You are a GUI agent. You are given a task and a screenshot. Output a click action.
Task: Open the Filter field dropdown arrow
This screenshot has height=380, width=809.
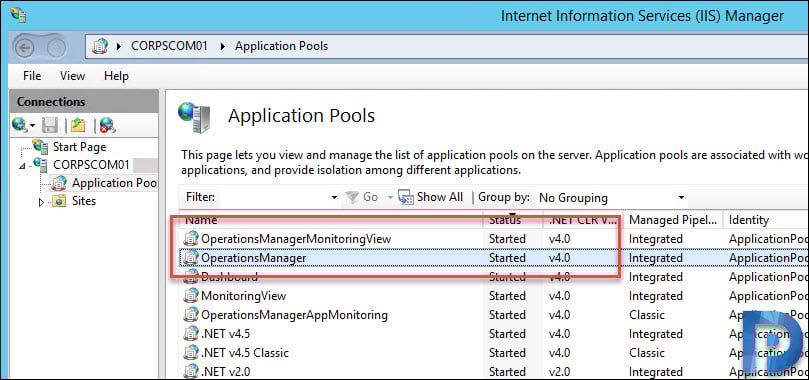(334, 197)
